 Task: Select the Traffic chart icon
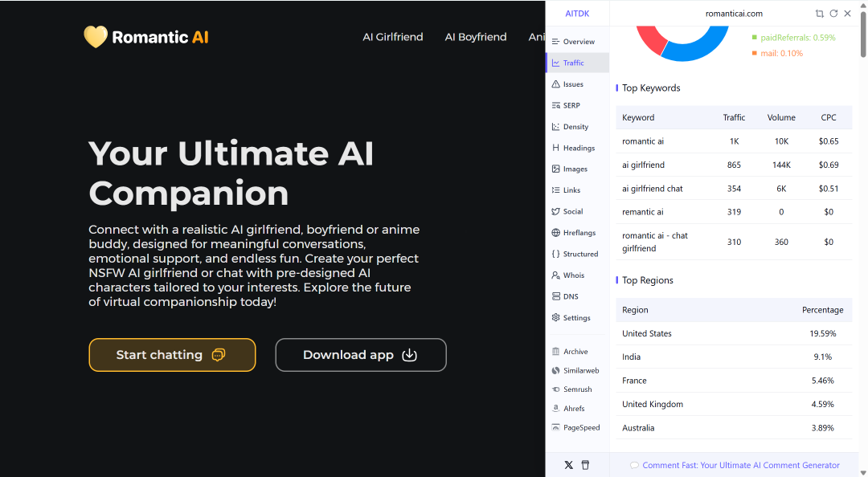click(x=556, y=63)
